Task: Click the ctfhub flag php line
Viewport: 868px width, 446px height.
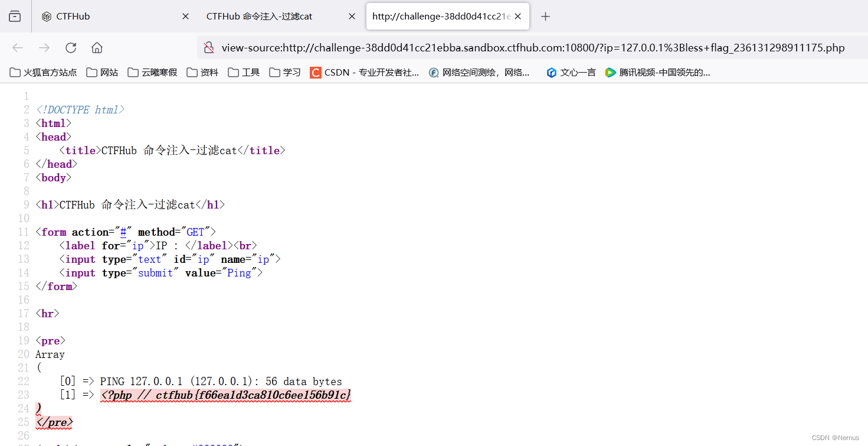Action: [x=225, y=395]
